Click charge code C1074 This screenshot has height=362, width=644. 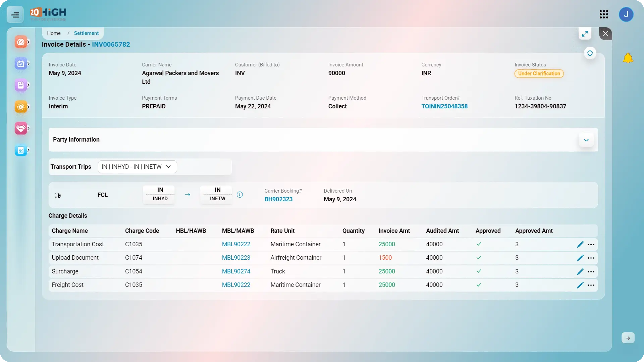coord(133,258)
